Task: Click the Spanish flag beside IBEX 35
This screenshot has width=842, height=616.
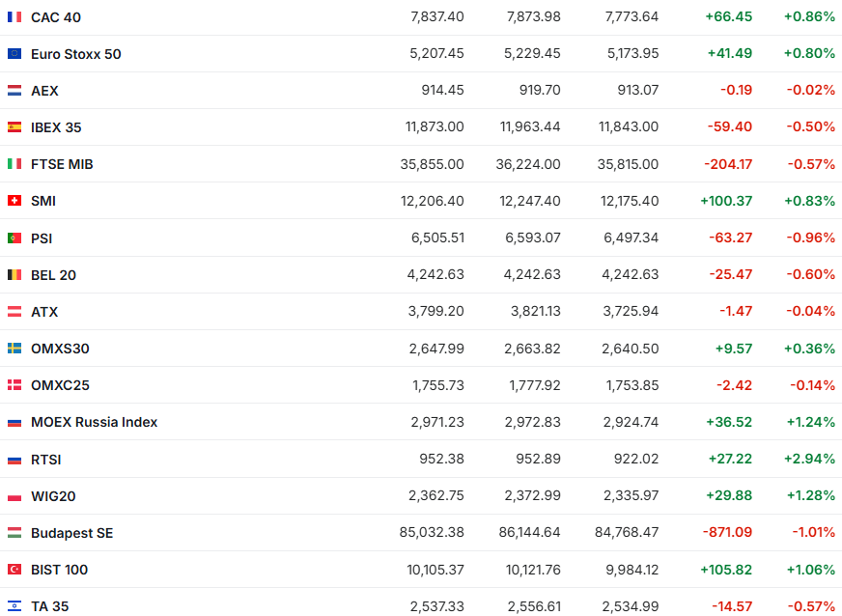Action: tap(14, 127)
